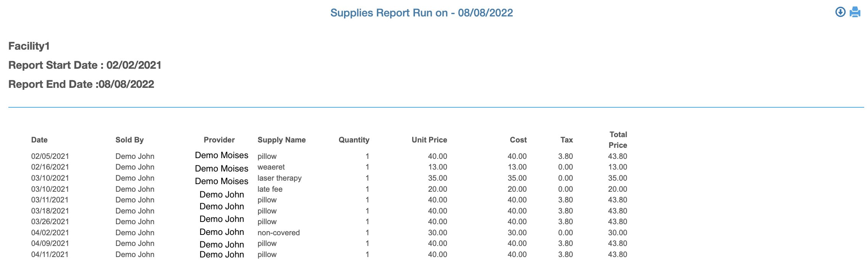Click the Cost column header

[x=518, y=140]
